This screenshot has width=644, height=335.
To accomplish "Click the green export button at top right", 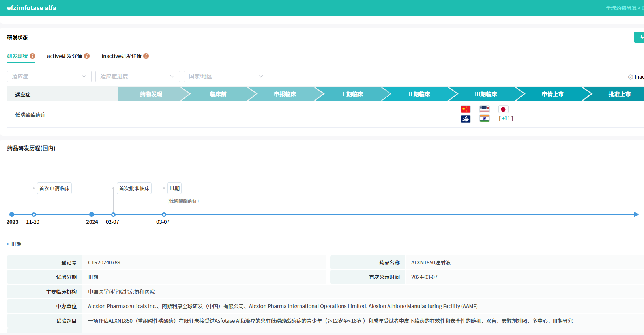I will 639,37.
